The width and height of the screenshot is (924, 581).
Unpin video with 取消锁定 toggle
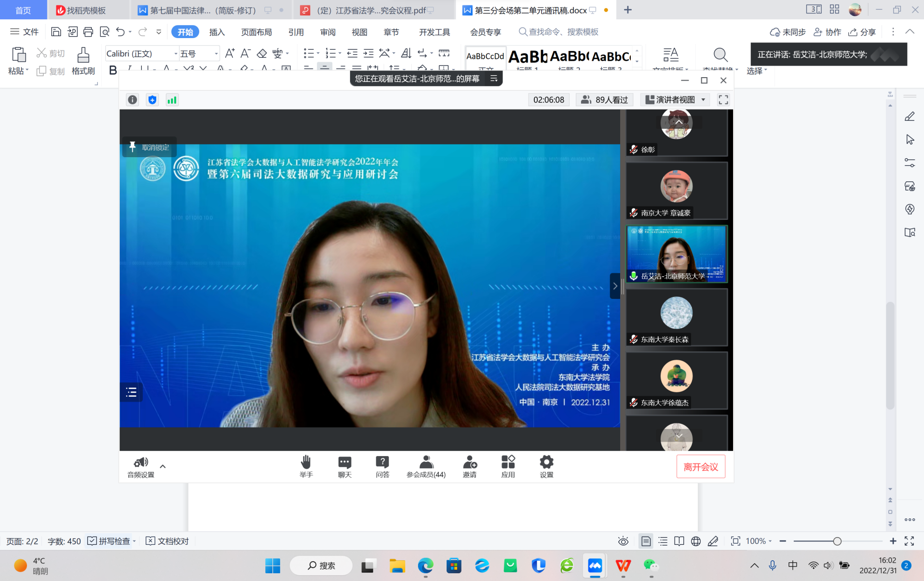pos(149,147)
